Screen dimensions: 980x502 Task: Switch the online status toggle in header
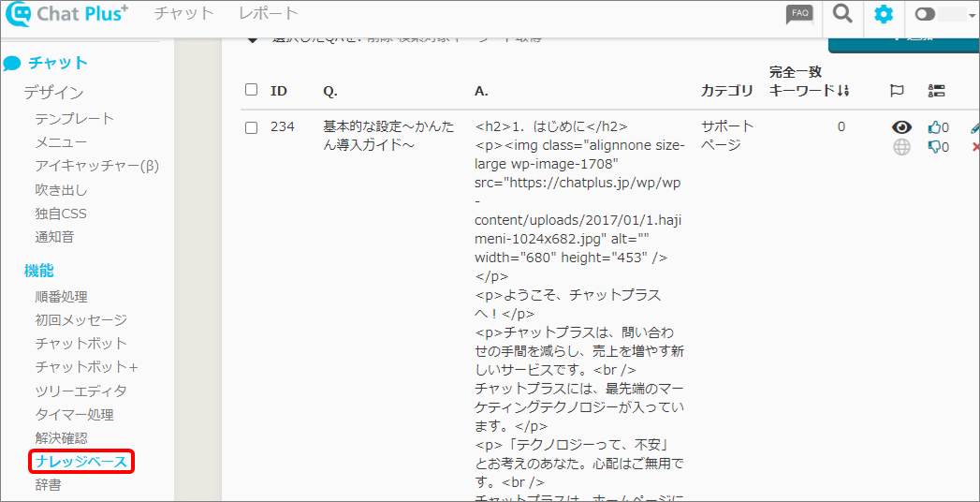(x=925, y=14)
